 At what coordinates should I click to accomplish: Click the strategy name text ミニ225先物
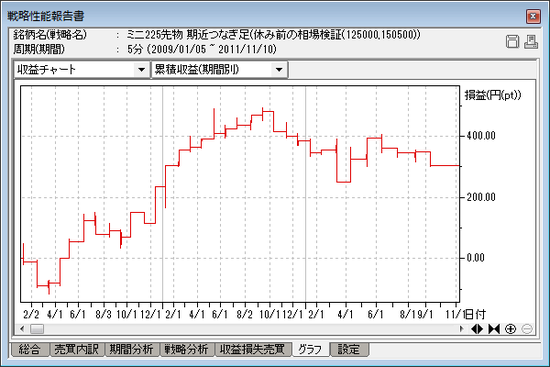tap(154, 34)
